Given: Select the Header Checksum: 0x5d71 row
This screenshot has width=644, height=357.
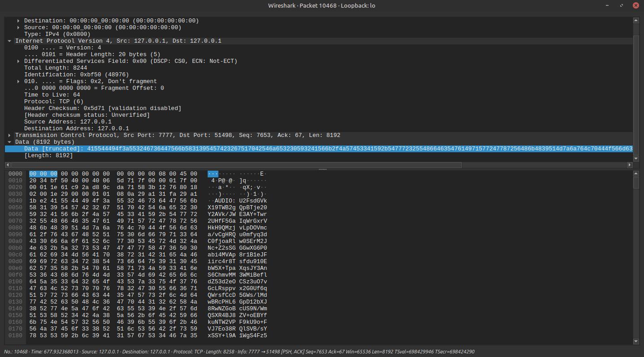Looking at the screenshot, I should 318,108.
